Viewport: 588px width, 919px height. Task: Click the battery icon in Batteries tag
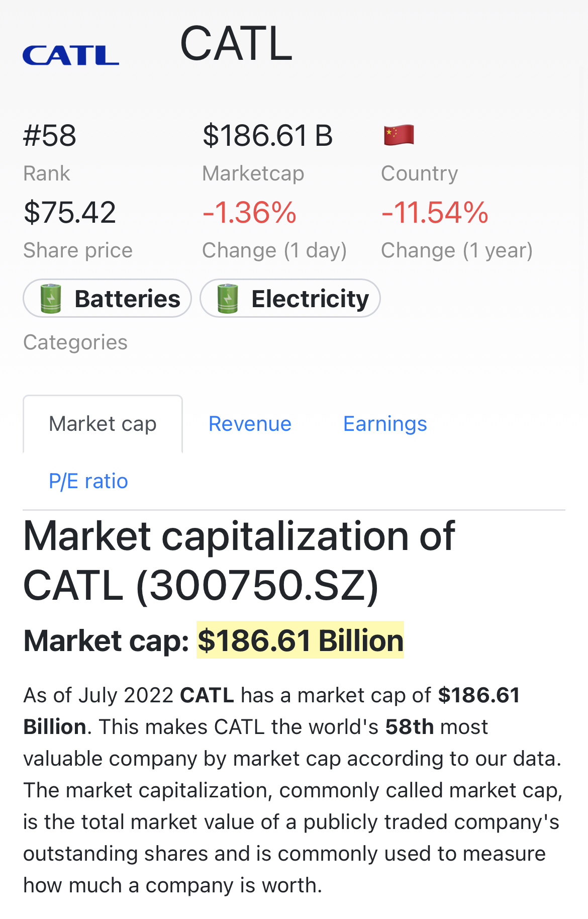51,299
